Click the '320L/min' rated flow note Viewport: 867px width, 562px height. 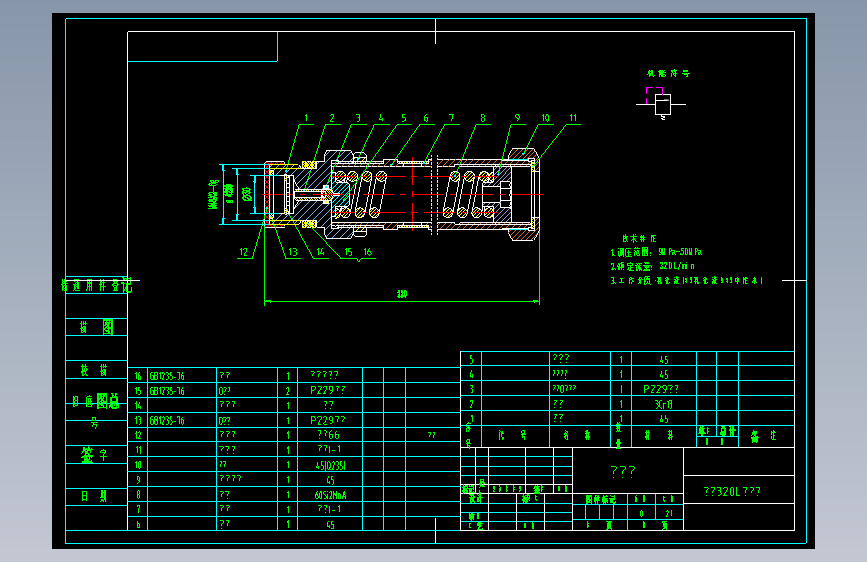[677, 266]
